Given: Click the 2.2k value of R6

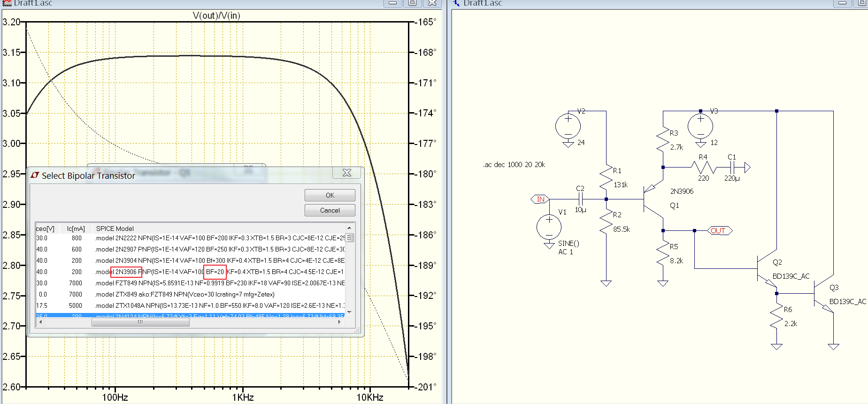Looking at the screenshot, I should coord(791,323).
